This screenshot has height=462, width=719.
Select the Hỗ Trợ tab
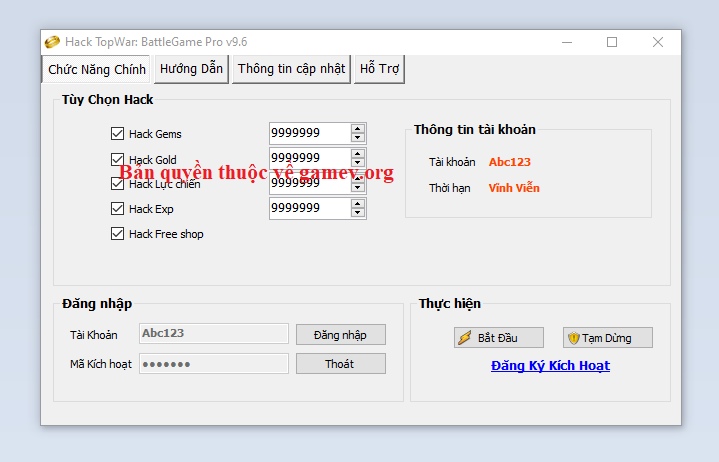click(x=380, y=69)
